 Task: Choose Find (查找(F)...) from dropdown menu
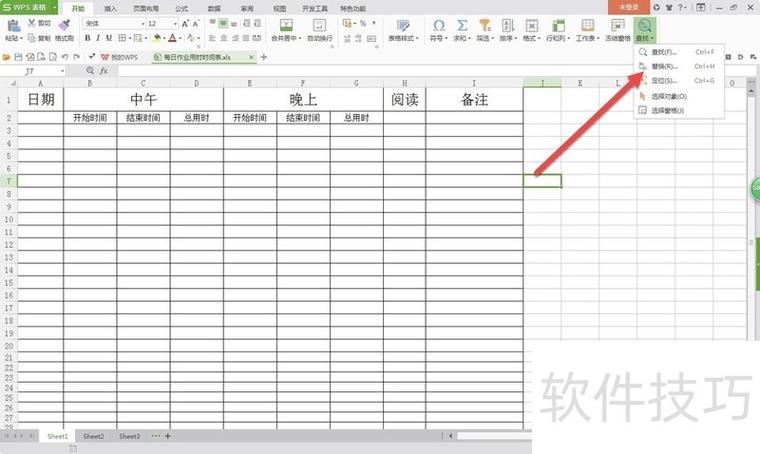tap(679, 52)
